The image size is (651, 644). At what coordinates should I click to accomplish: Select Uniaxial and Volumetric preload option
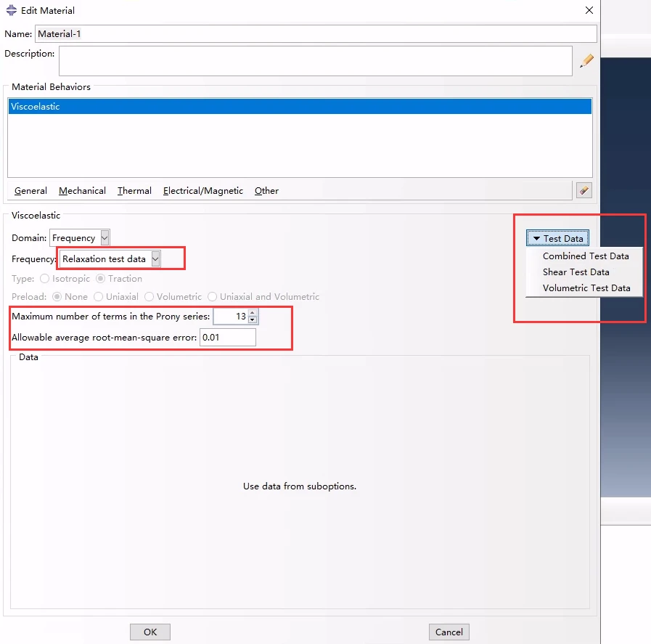(x=212, y=296)
